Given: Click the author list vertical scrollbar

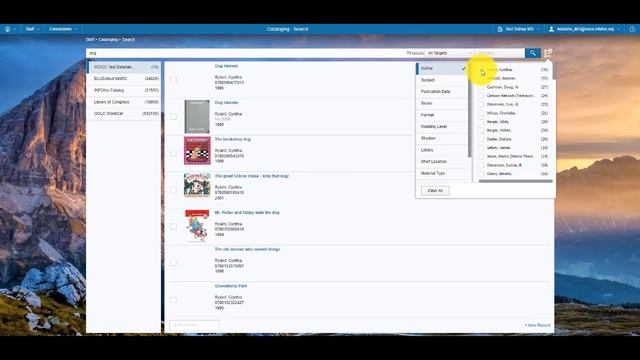Looking at the screenshot, I should point(554,71).
